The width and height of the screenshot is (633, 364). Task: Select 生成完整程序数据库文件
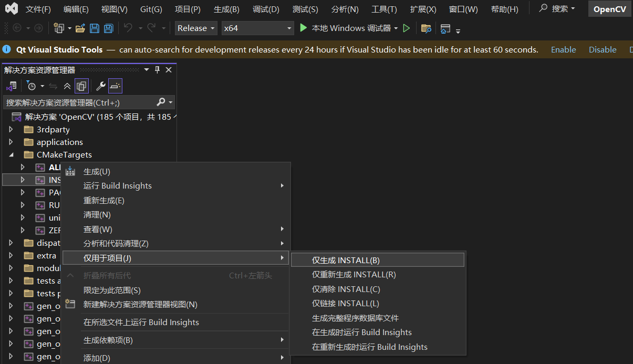[x=378, y=318]
